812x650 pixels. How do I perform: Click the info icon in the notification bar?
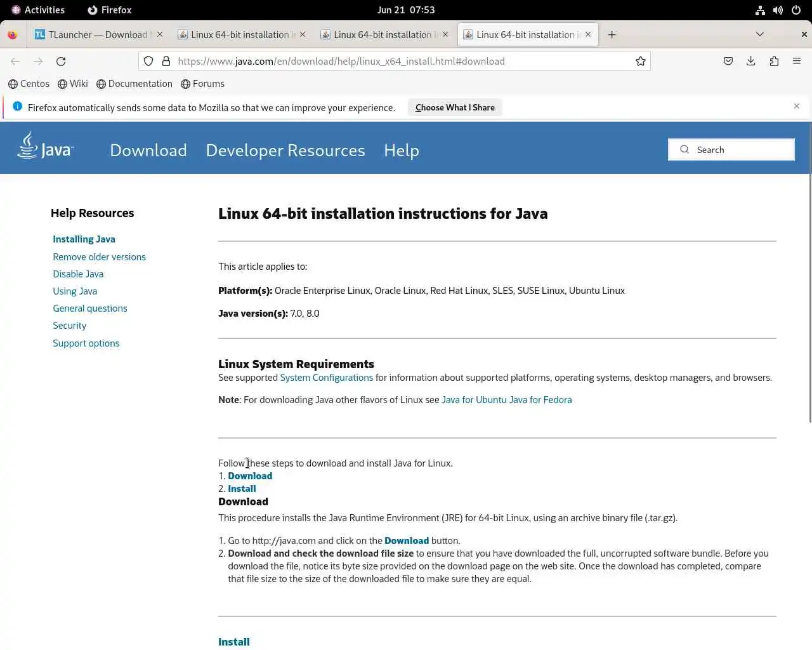pyautogui.click(x=18, y=107)
